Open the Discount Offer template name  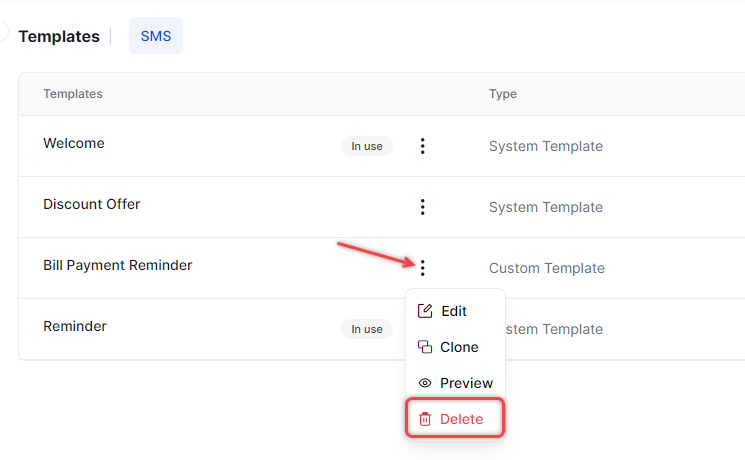click(x=92, y=204)
